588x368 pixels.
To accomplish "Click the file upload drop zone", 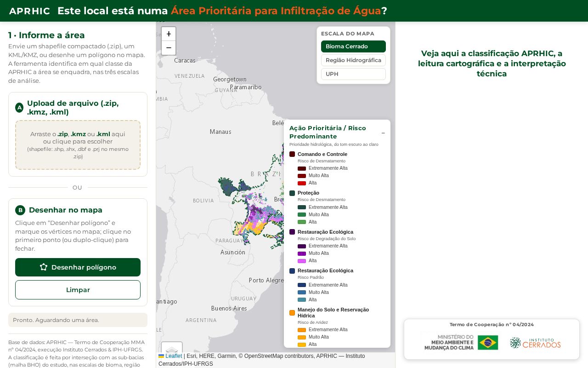I will tap(78, 145).
